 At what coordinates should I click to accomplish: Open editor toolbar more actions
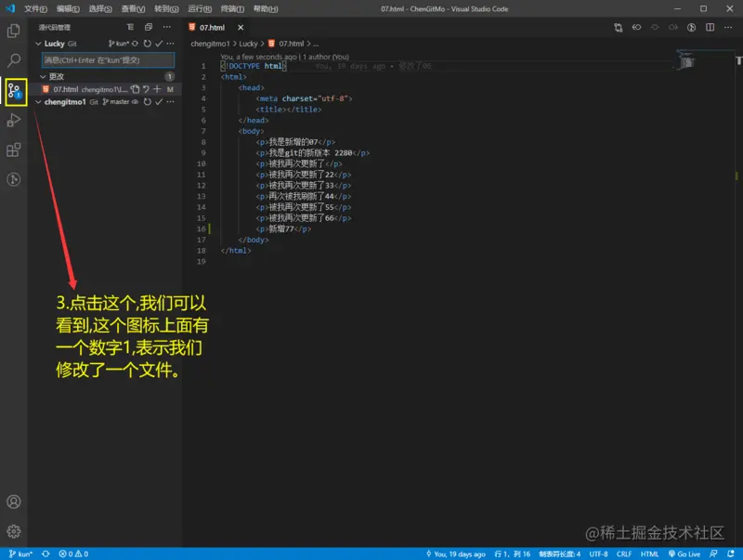coord(728,28)
